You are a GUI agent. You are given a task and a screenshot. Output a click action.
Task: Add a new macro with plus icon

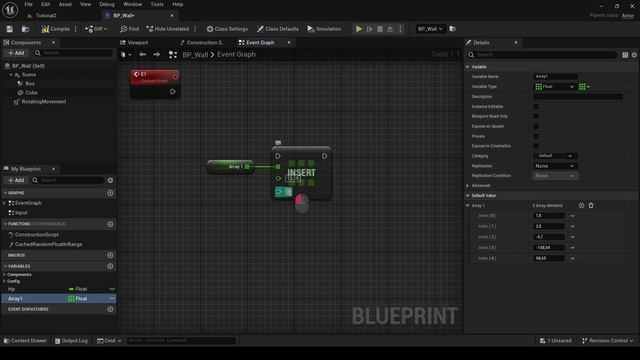click(x=110, y=255)
